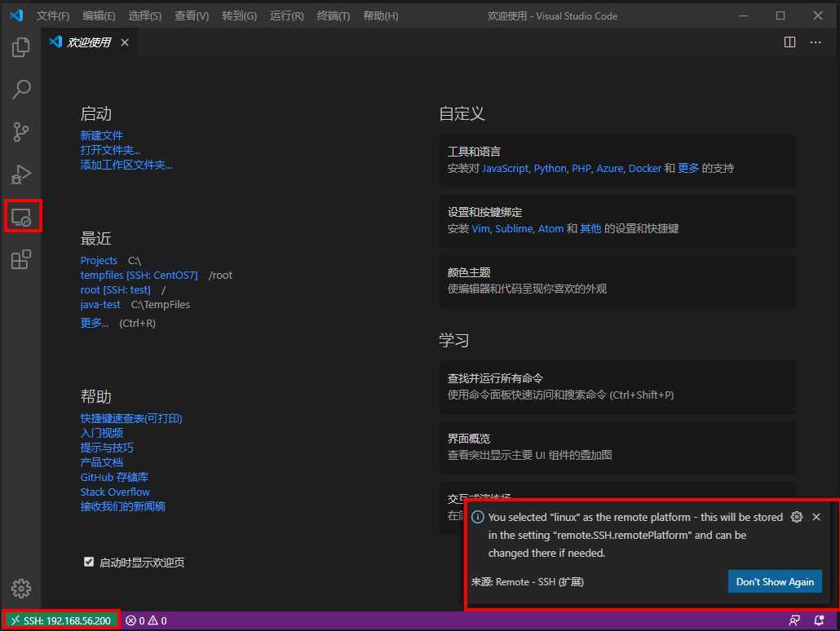Click the JavaScript language support link
This screenshot has width=840, height=631.
505,168
